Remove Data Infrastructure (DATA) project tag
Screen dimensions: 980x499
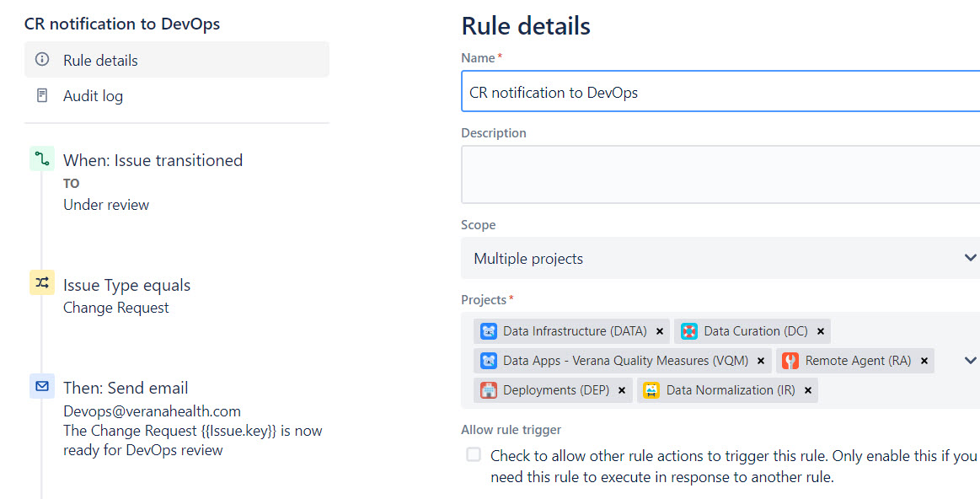coord(660,331)
